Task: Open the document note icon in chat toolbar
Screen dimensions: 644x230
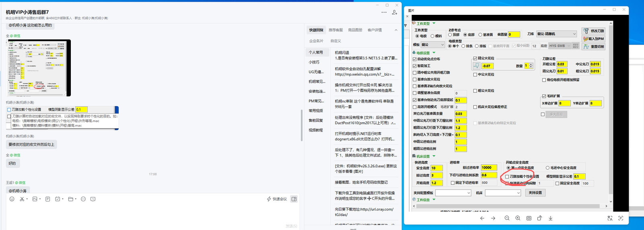Action: point(47,199)
